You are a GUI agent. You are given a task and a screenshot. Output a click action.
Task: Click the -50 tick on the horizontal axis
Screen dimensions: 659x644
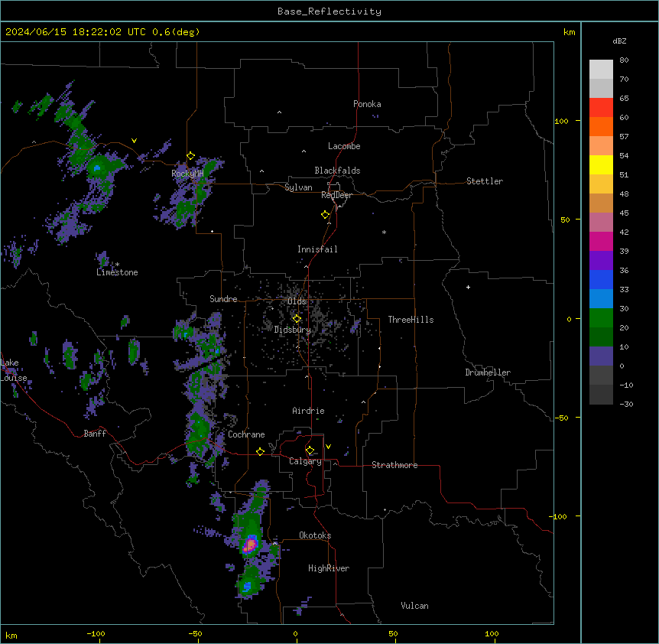(x=195, y=633)
